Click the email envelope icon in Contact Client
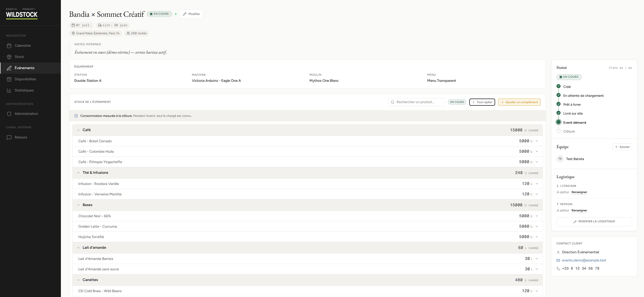This screenshot has height=297, width=644. [558, 260]
